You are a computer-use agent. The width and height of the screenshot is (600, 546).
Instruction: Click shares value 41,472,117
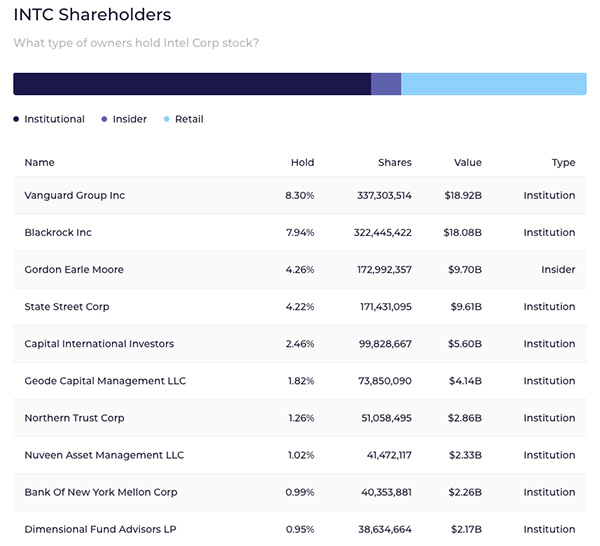[x=389, y=455]
